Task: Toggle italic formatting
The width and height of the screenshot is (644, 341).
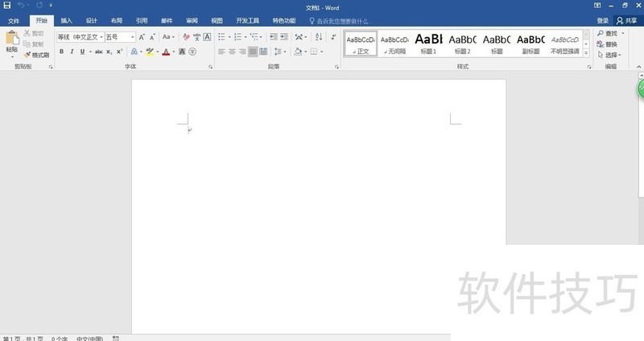Action: [x=72, y=52]
